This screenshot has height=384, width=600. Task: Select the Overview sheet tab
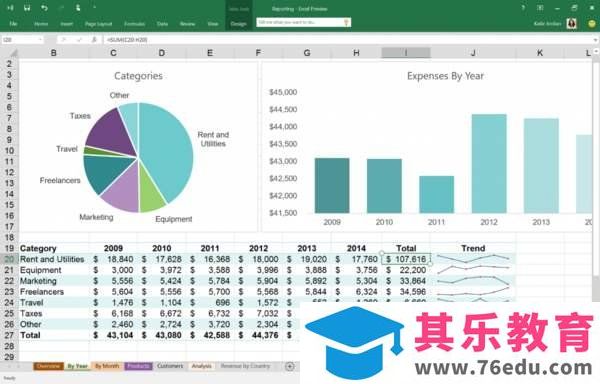[48, 366]
